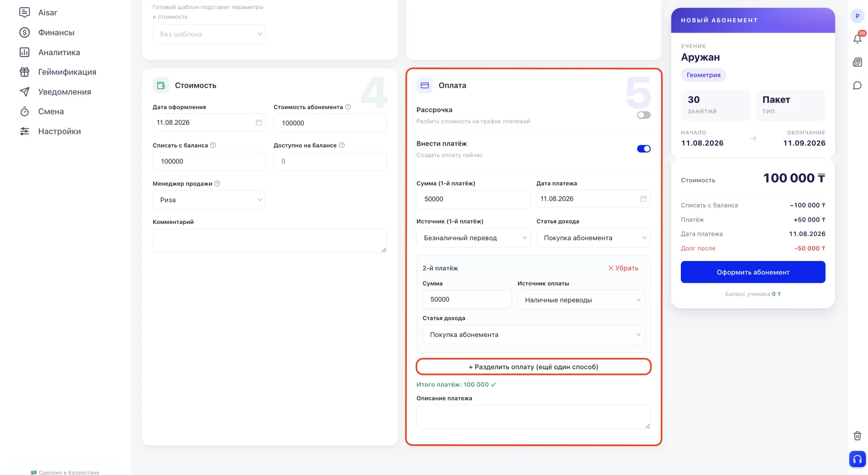Click the Описание платежа text area
868x475 pixels.
pos(533,417)
